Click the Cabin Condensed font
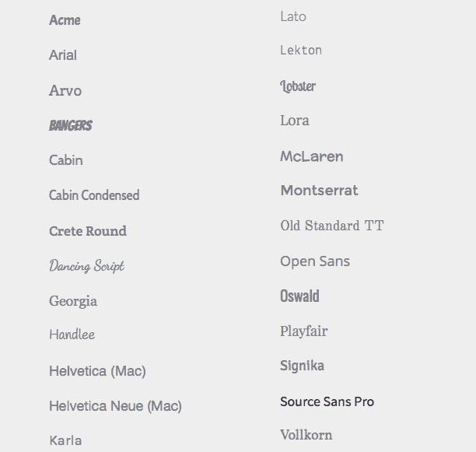 click(94, 195)
